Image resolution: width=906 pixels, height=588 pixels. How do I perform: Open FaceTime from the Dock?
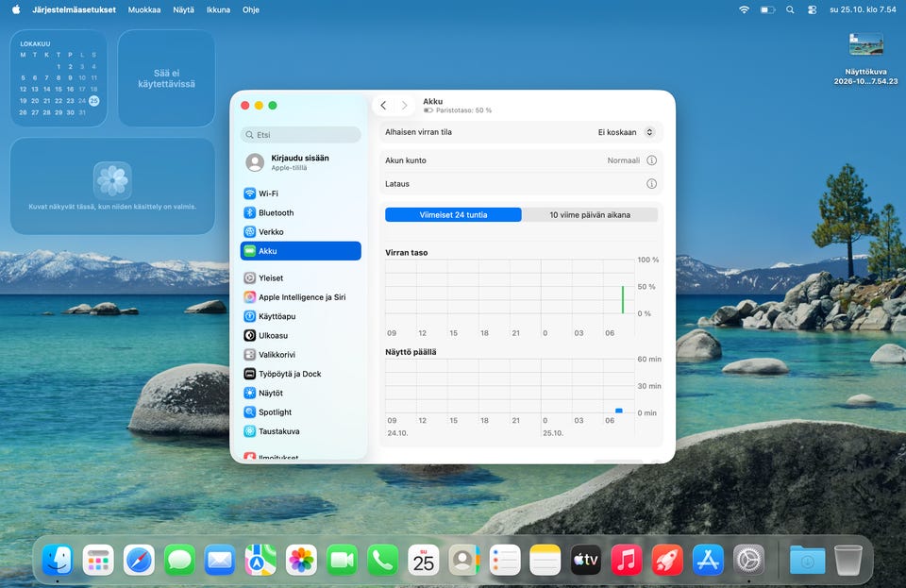pyautogui.click(x=342, y=560)
